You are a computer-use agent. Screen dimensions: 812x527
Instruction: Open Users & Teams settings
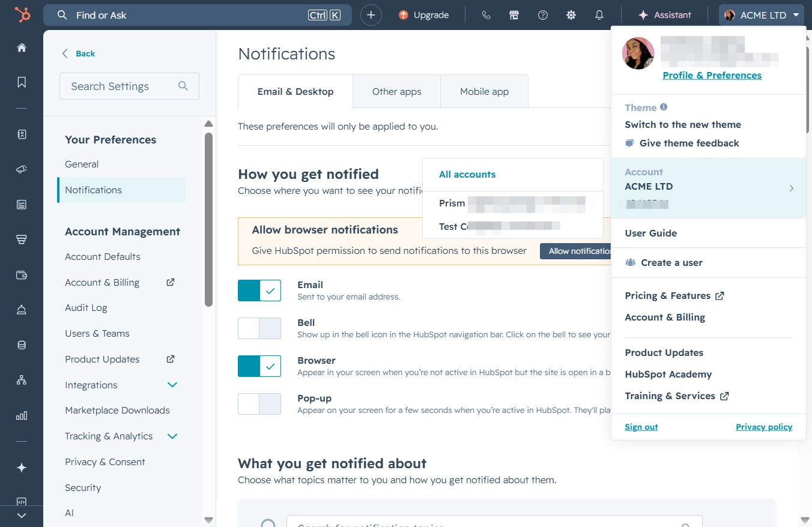point(97,334)
